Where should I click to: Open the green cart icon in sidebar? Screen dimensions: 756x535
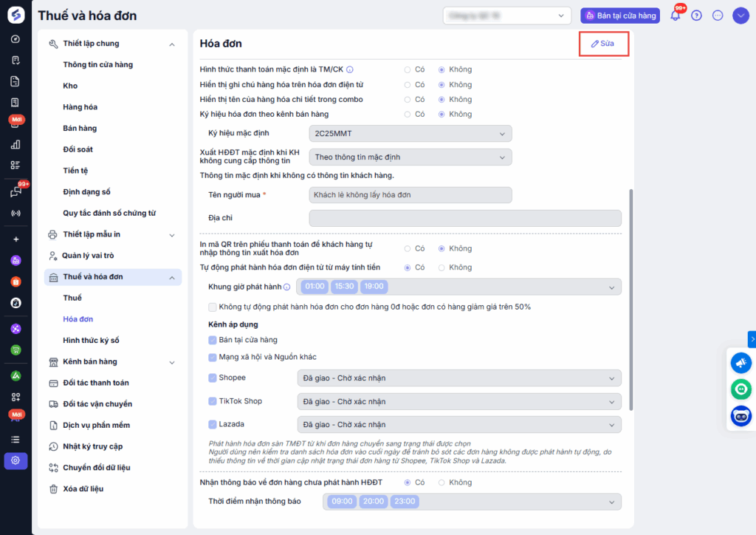(16, 350)
